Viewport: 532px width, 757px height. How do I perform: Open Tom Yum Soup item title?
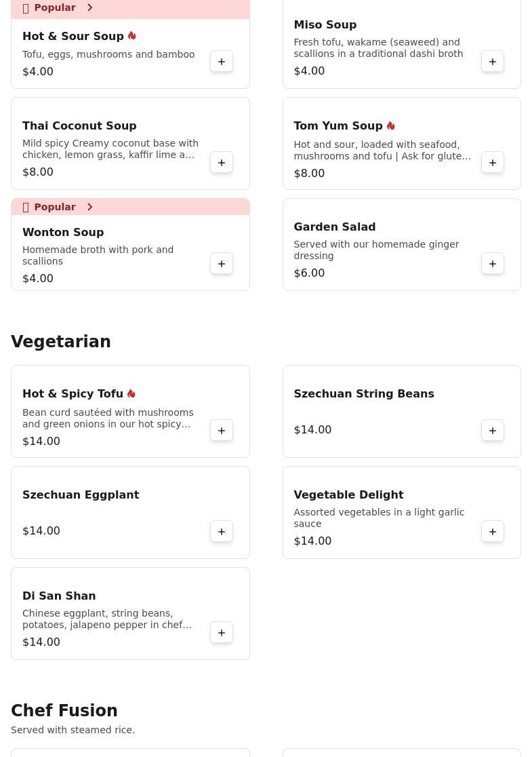[337, 125]
